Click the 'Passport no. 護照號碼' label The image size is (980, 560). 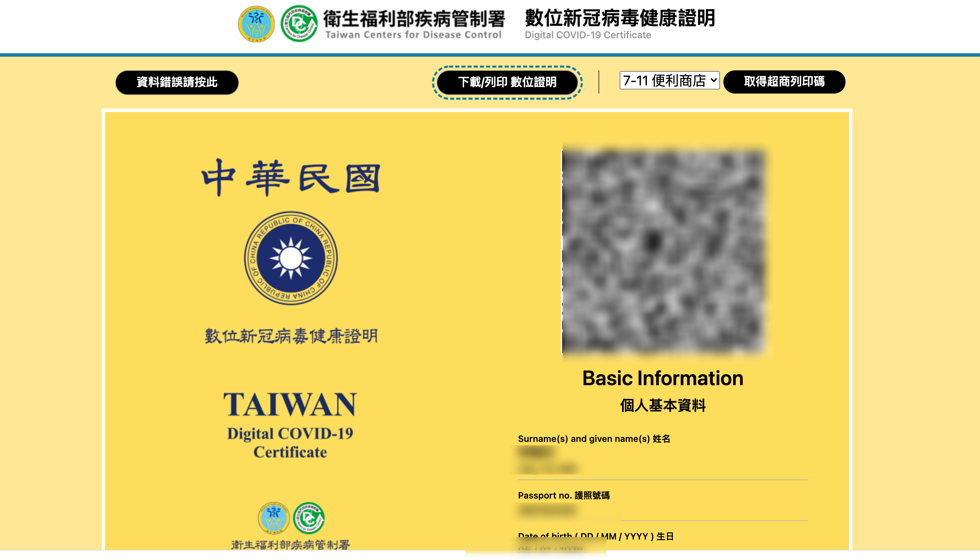(564, 495)
